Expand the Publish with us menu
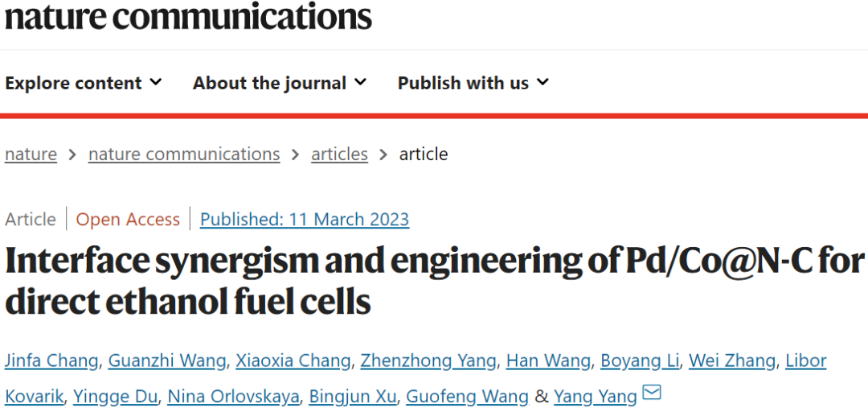This screenshot has width=868, height=416. [473, 83]
